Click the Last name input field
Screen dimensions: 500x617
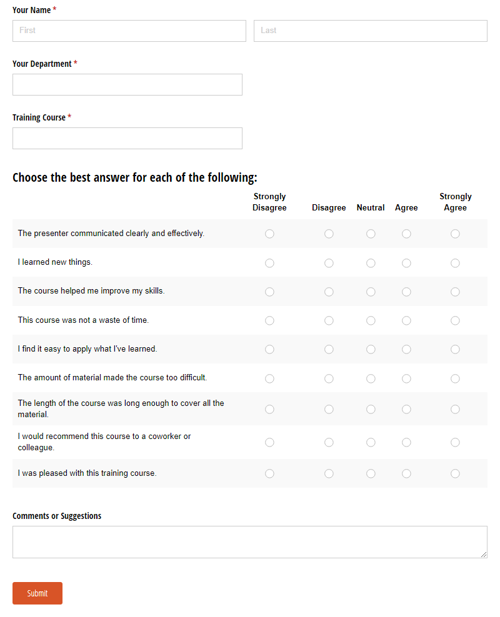[x=371, y=31]
